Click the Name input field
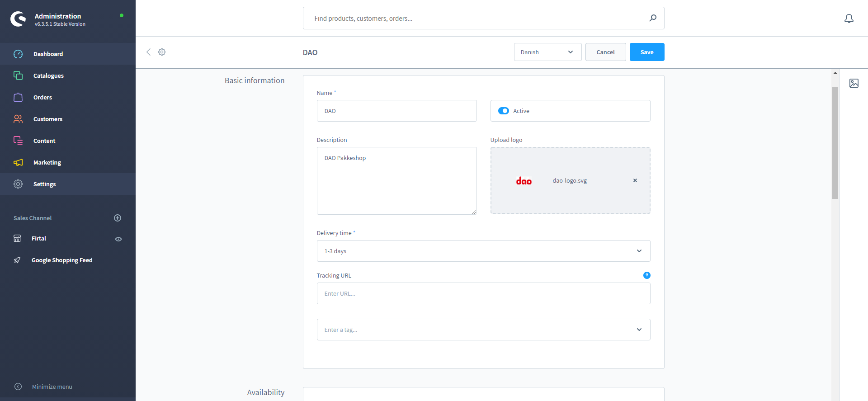 pos(396,111)
